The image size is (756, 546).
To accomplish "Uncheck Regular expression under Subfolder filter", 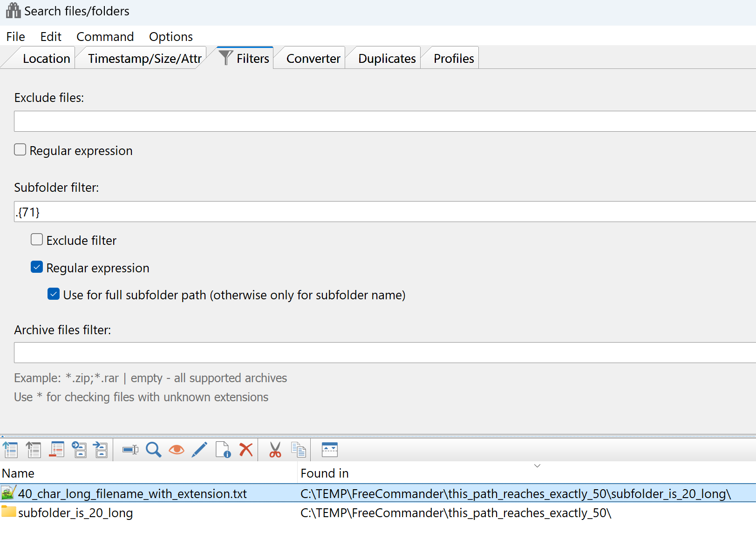I will pyautogui.click(x=37, y=267).
